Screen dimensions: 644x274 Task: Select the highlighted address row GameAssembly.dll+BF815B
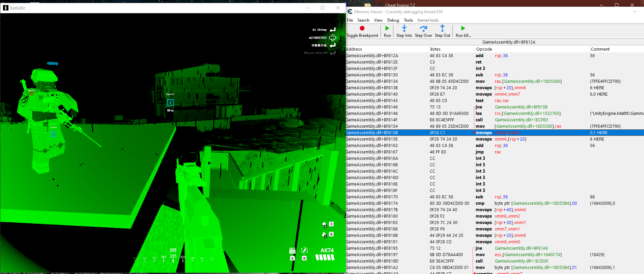click(x=372, y=133)
